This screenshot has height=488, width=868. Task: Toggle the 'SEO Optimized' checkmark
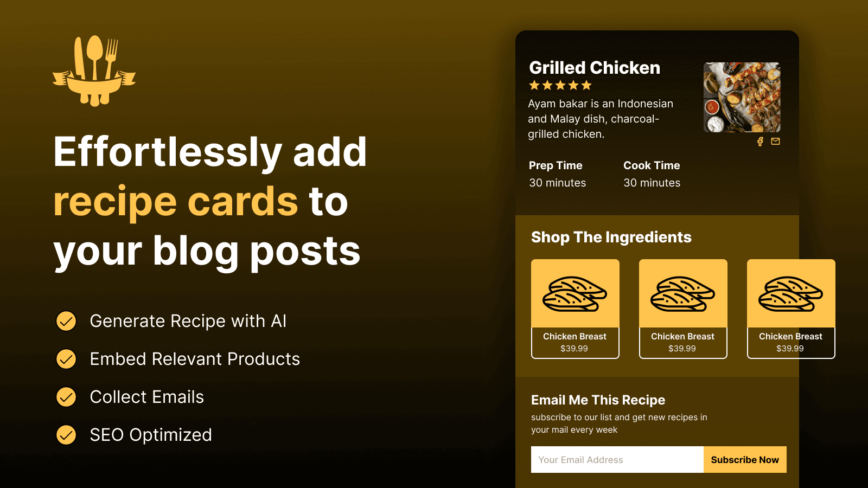point(66,435)
